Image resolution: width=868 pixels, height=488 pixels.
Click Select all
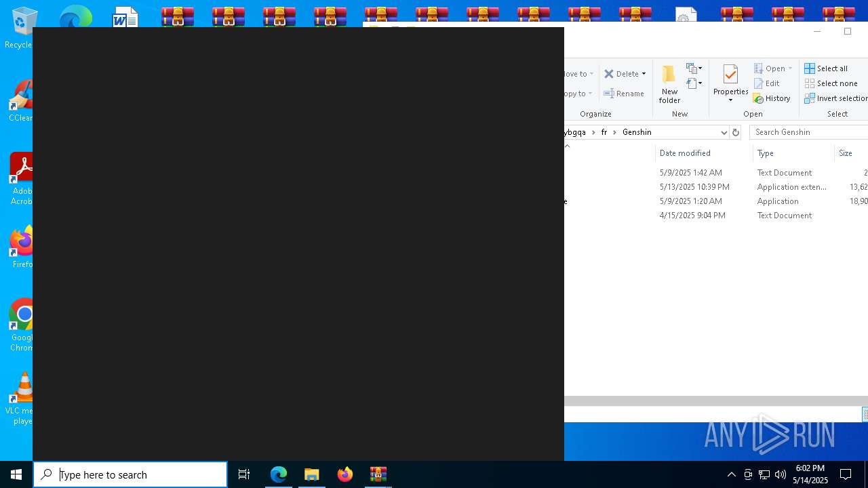pos(826,68)
